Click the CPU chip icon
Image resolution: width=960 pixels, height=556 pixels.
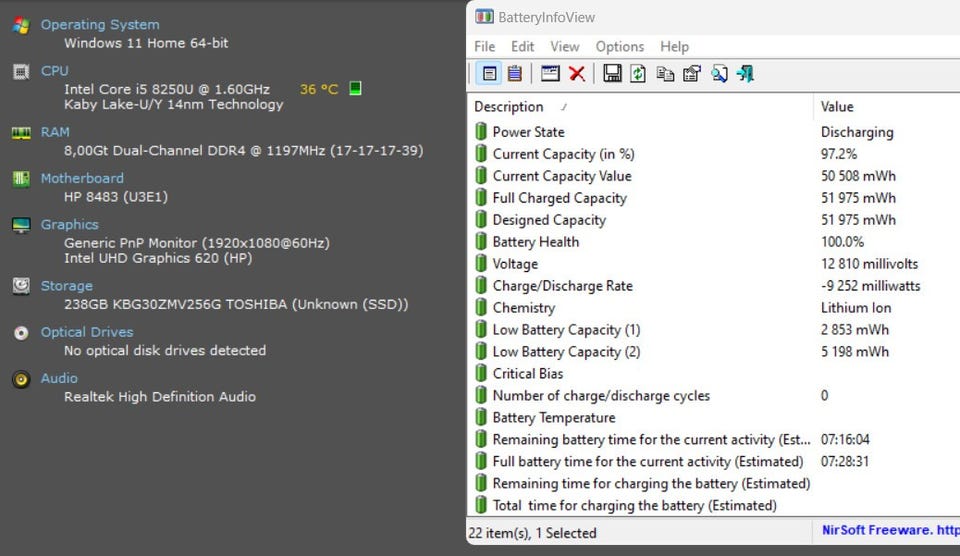[21, 72]
